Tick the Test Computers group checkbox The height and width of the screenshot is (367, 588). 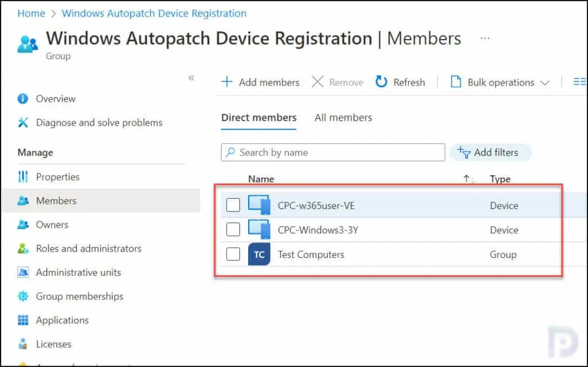(233, 254)
